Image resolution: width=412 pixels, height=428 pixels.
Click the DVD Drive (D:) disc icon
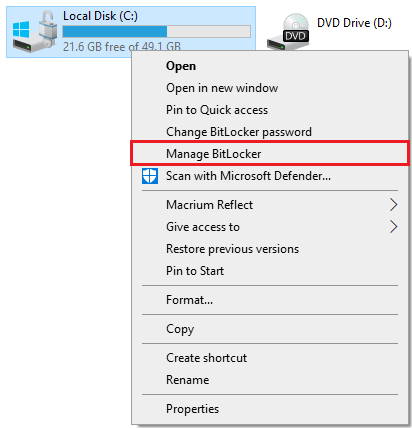288,32
